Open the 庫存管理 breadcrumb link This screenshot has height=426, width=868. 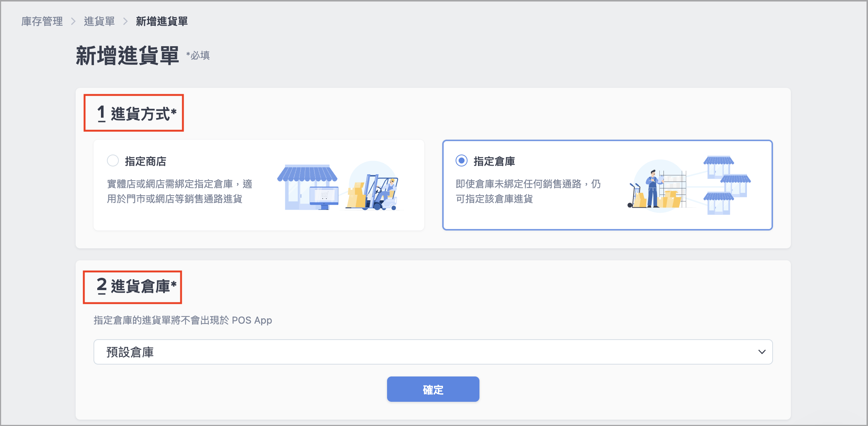point(42,22)
